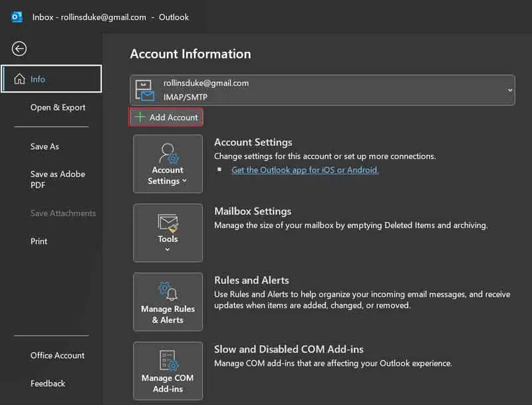Click the Manage COM Add-ins button label
Viewport: 532px width, 405px height.
click(168, 383)
